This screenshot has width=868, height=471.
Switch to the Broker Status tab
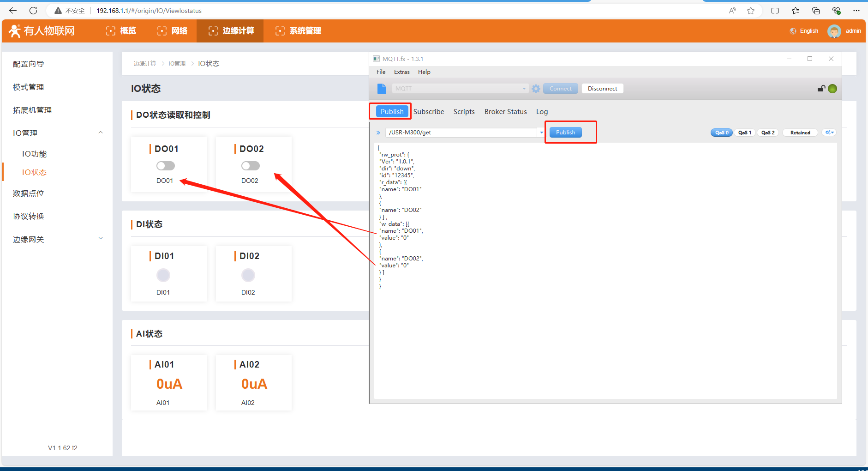(x=506, y=112)
